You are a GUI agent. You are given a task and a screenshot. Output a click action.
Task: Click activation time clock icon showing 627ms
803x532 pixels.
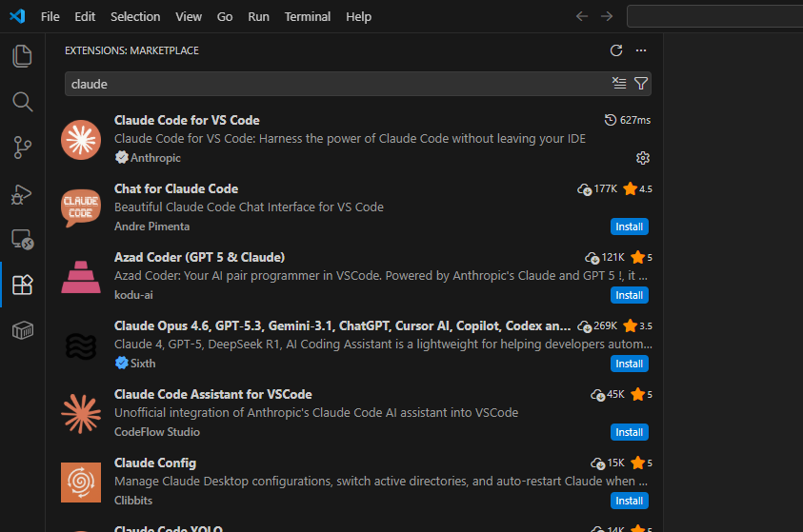pos(610,120)
